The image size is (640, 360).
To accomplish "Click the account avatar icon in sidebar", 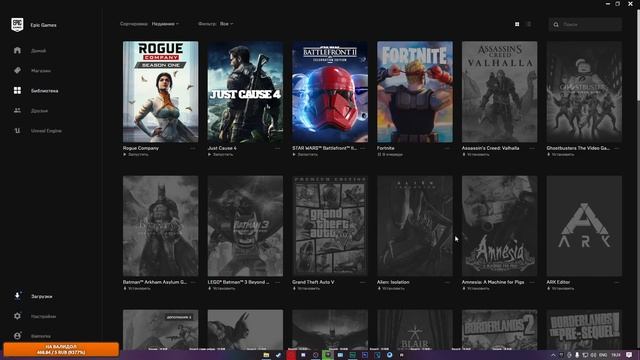I will 17,336.
